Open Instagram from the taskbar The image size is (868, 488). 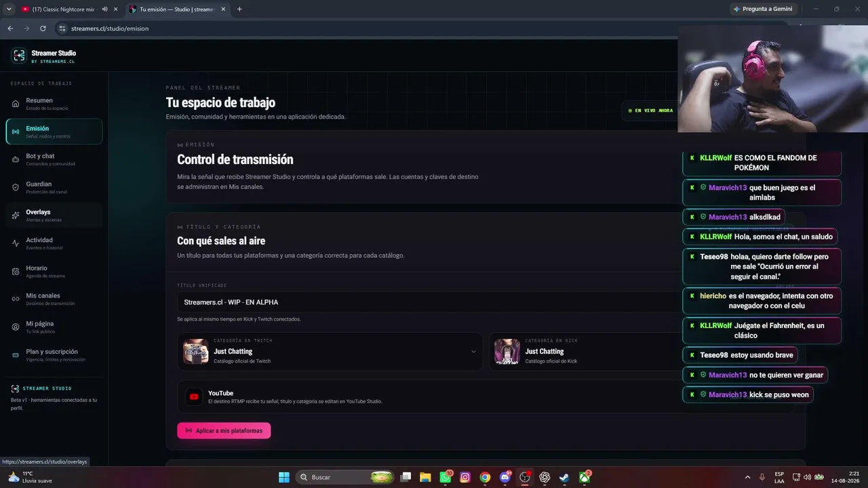pyautogui.click(x=465, y=477)
